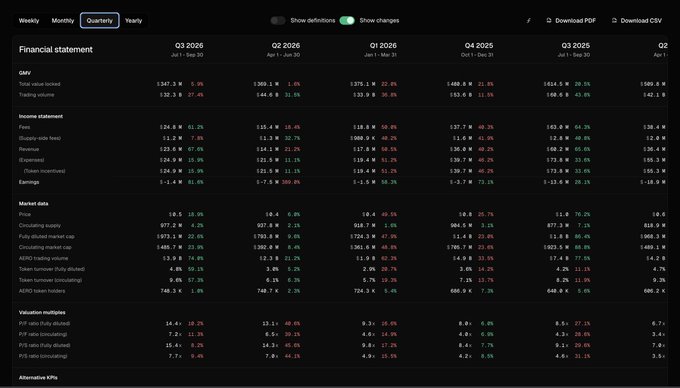
Task: Turn on the Show definitions switch
Action: coord(278,20)
